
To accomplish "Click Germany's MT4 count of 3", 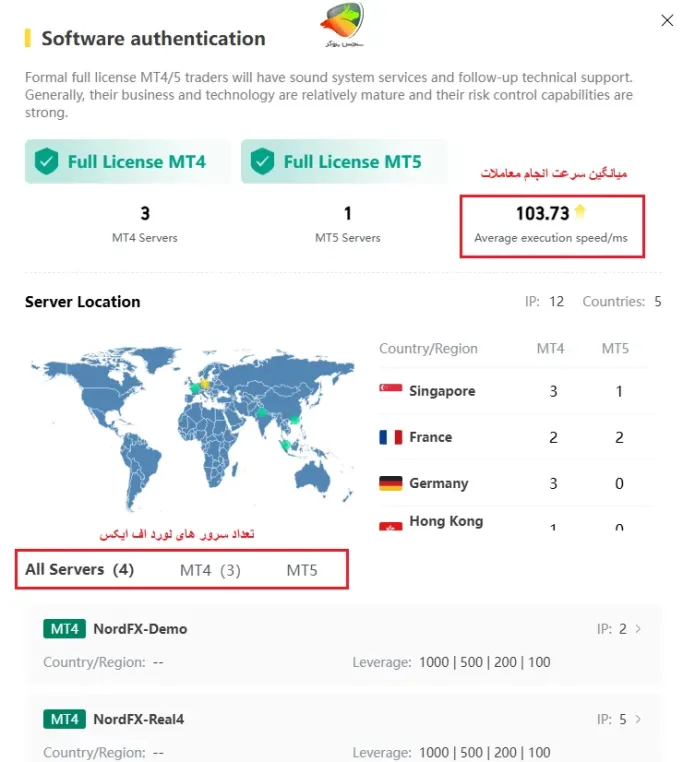I will [553, 484].
